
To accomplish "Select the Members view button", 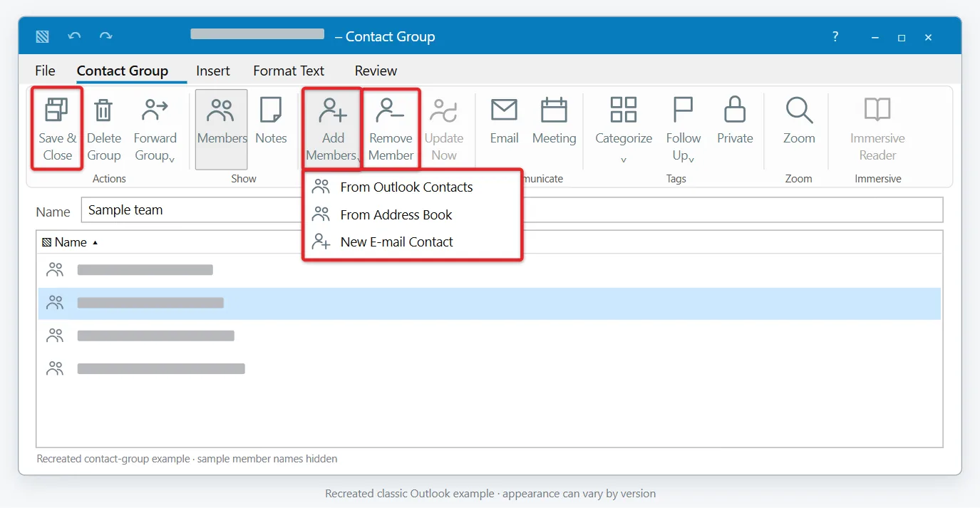I will pos(222,129).
